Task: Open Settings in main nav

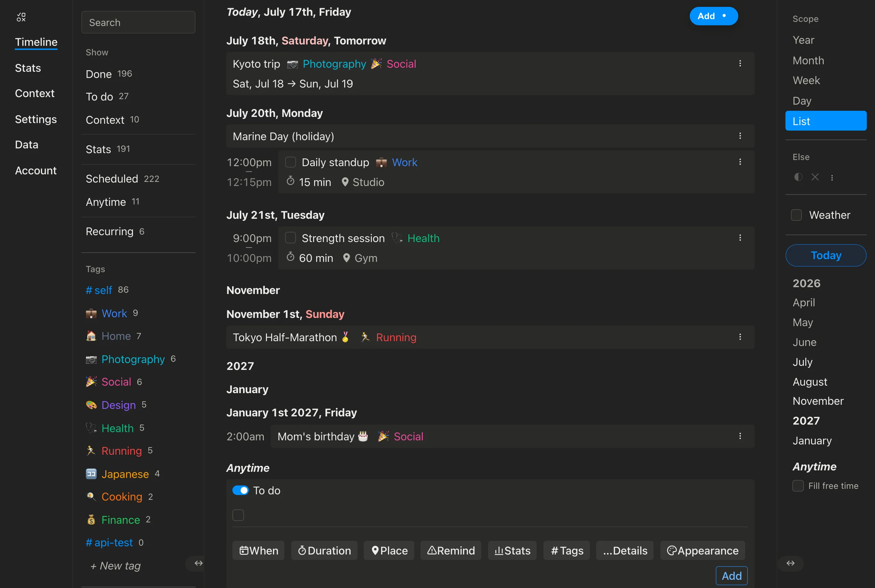Action: (x=36, y=119)
